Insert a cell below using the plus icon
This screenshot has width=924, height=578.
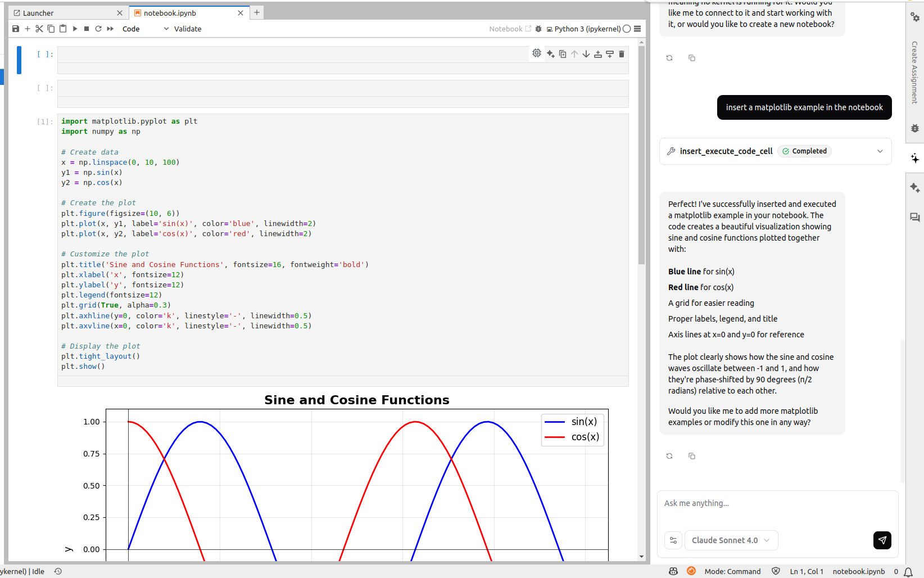click(x=28, y=29)
